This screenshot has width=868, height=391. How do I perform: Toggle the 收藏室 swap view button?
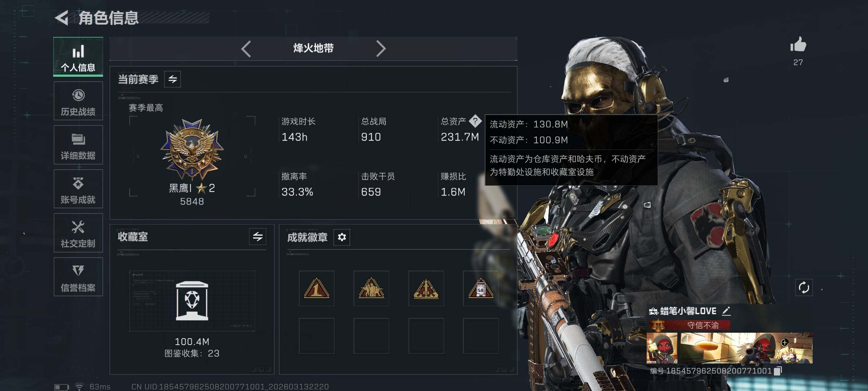tap(258, 237)
